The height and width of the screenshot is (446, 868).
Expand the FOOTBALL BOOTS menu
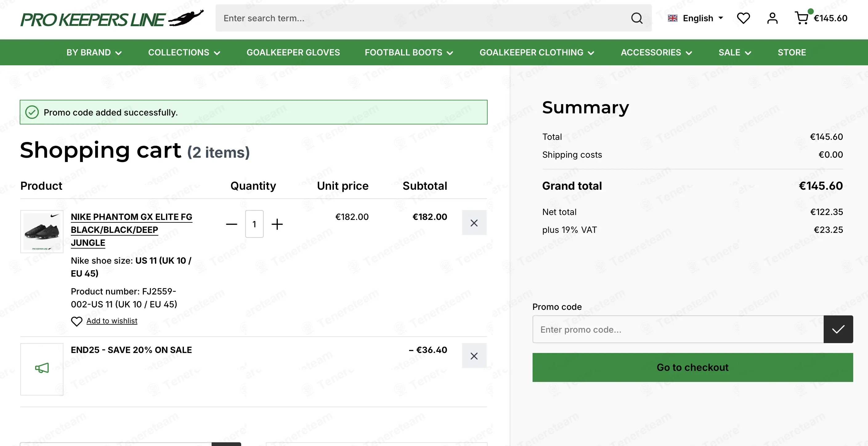409,53
